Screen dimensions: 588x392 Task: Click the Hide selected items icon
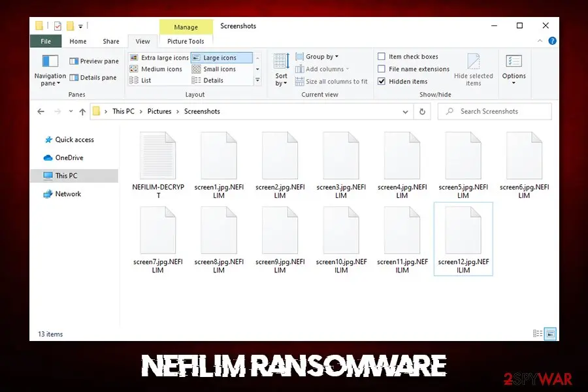coord(473,61)
